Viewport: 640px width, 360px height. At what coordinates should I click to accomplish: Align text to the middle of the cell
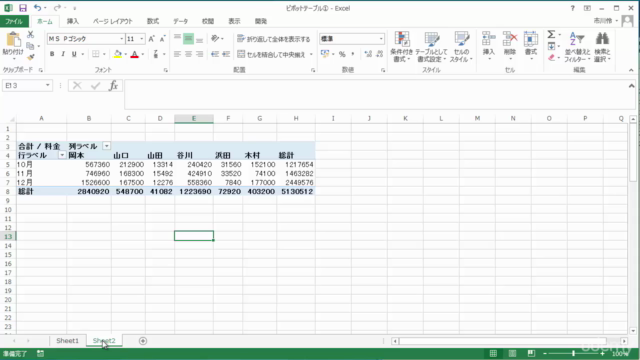click(x=188, y=39)
